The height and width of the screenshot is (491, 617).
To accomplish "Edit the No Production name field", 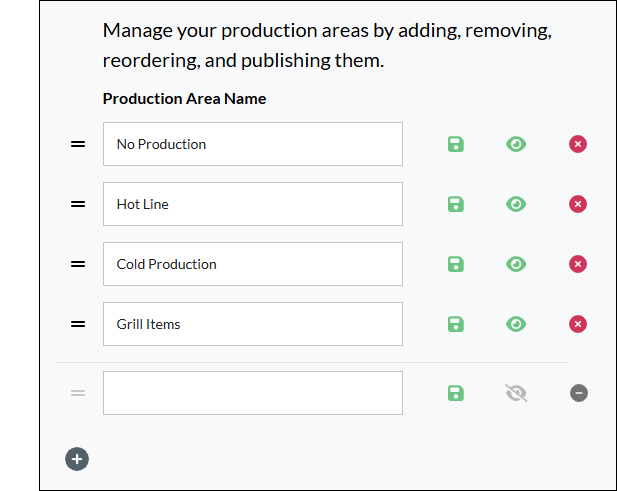I will (253, 144).
